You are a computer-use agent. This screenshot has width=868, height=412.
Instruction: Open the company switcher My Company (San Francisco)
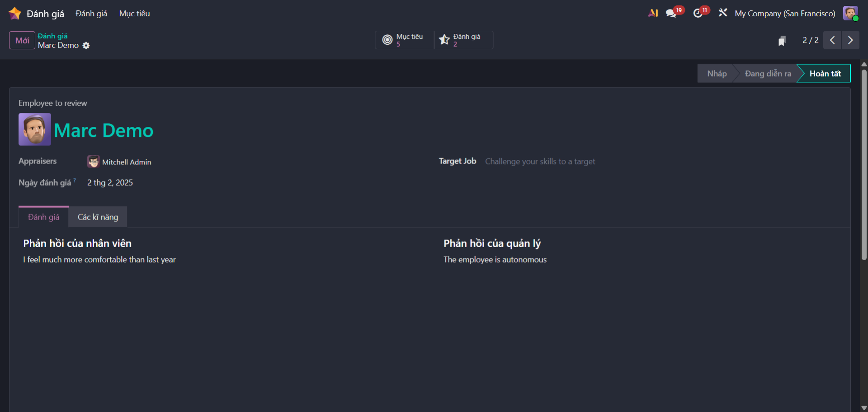coord(785,14)
